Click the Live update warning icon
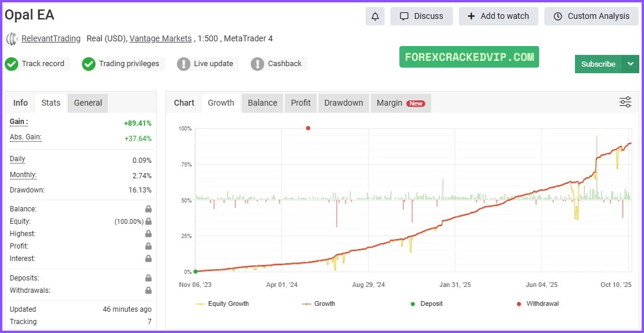The width and height of the screenshot is (644, 333). pos(183,64)
